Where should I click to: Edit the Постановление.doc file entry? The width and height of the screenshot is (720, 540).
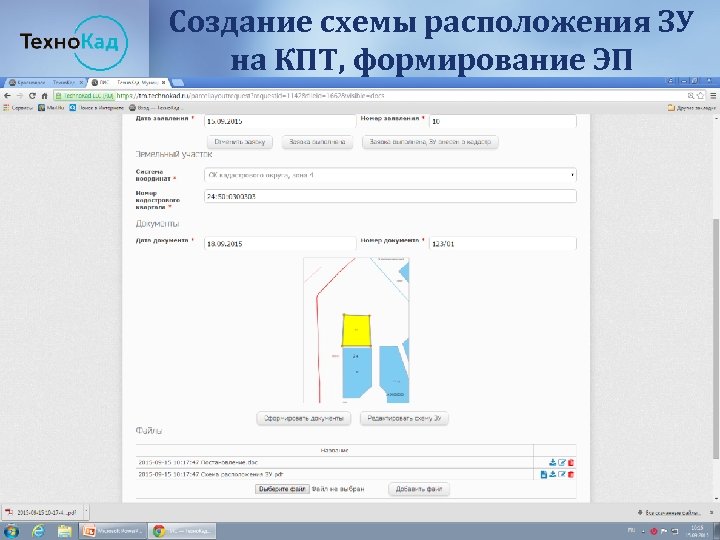[x=562, y=462]
